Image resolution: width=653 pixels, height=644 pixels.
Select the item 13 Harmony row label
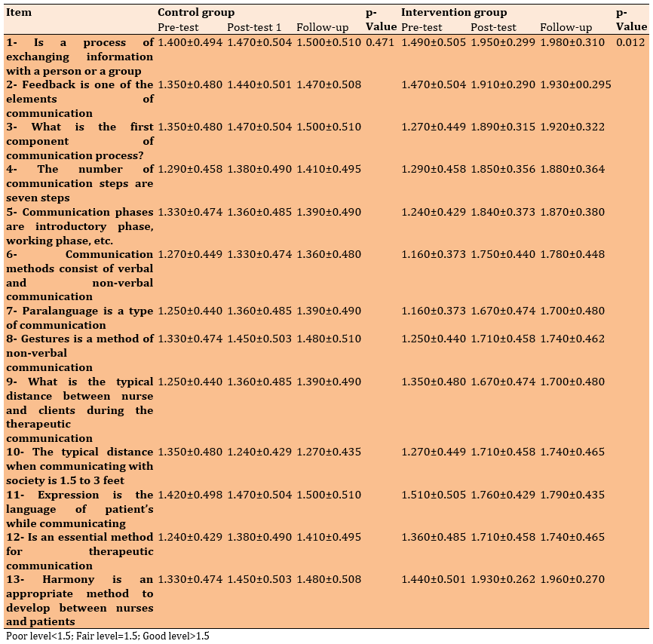click(x=79, y=600)
